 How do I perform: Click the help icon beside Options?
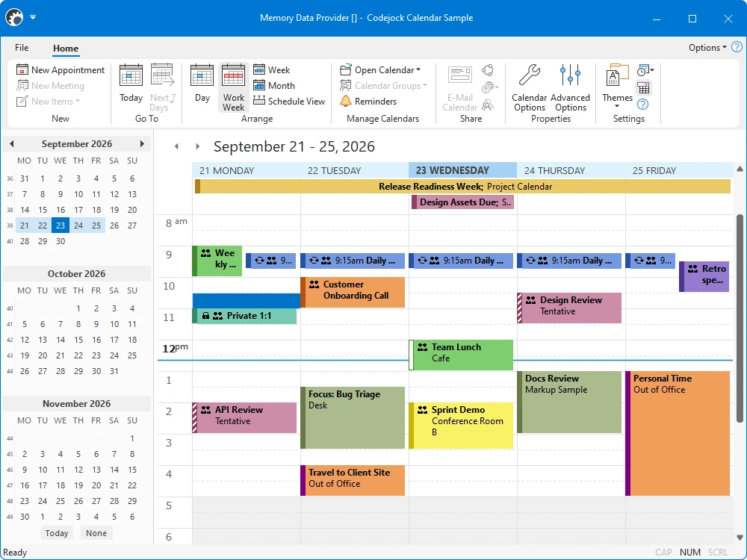coord(737,47)
